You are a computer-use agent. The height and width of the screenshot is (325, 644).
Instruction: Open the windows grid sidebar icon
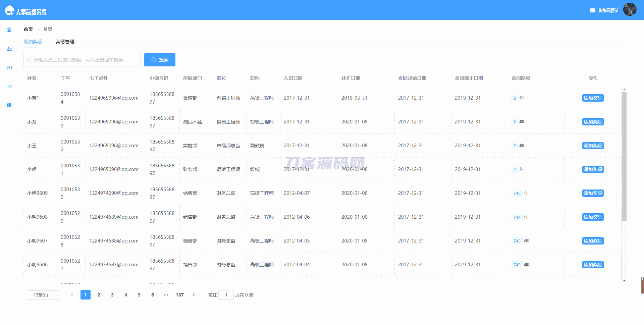pos(9,105)
